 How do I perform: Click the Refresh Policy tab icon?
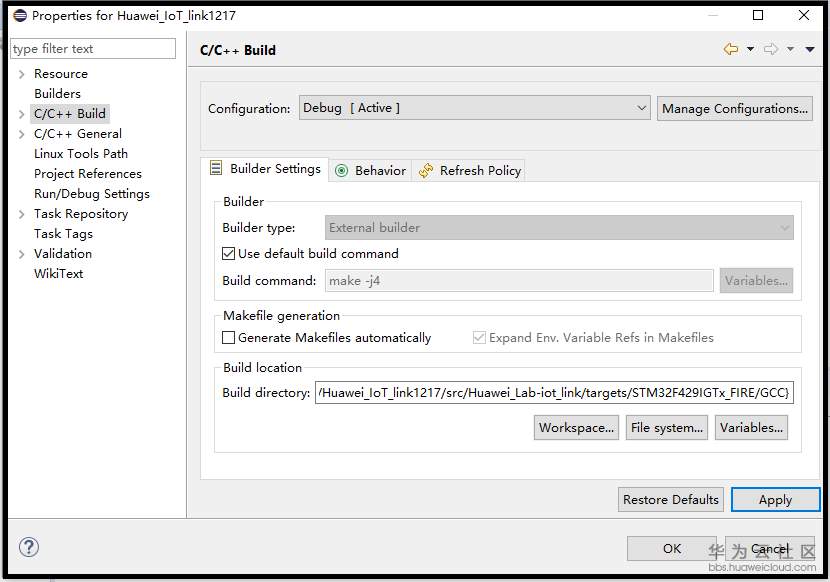[427, 171]
